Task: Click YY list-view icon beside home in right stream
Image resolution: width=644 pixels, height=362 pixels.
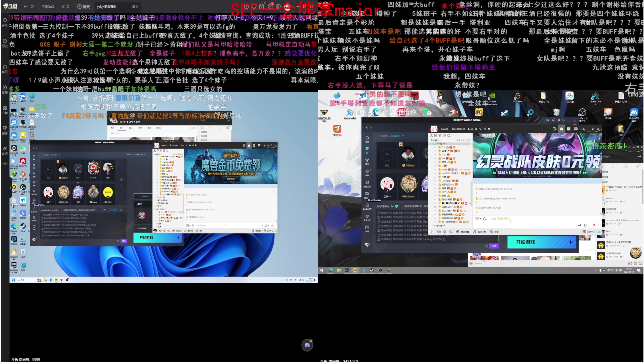Action: coord(569,129)
